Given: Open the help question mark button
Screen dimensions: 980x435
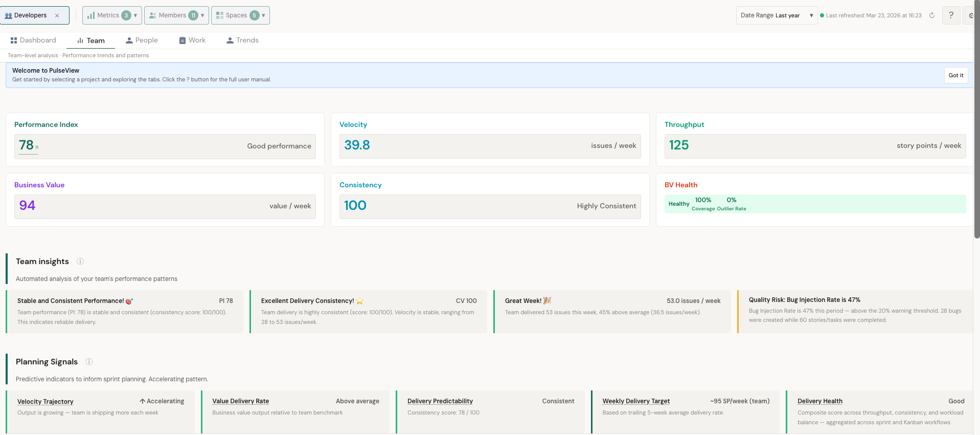Looking at the screenshot, I should 951,15.
